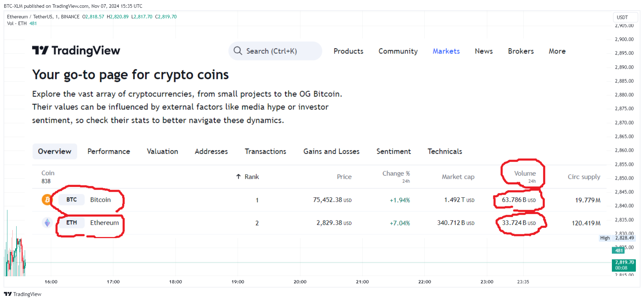Click the TradingView logo at top
Screen dimensions: 644x301
76,51
